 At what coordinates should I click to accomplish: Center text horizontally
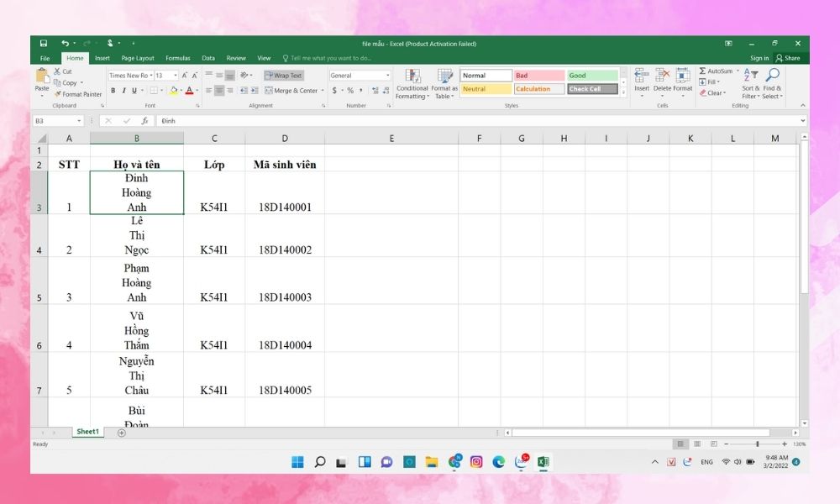tap(219, 91)
